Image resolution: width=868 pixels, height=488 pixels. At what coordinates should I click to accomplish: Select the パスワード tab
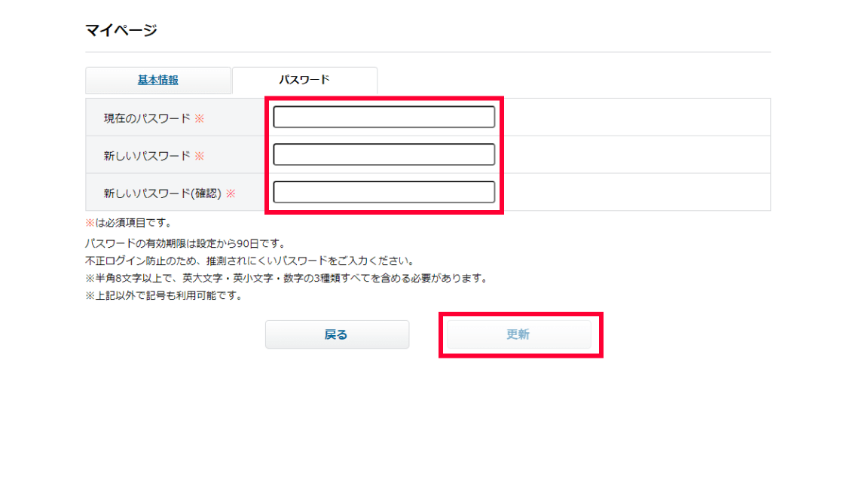pos(304,80)
